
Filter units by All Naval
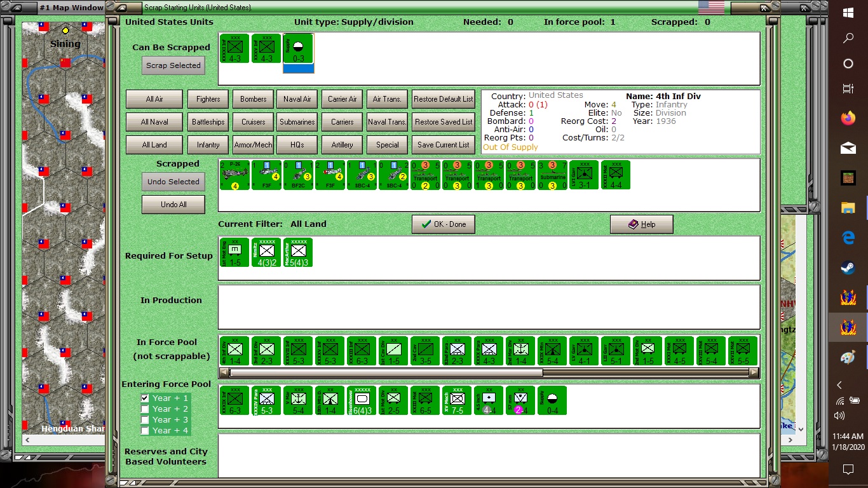154,122
